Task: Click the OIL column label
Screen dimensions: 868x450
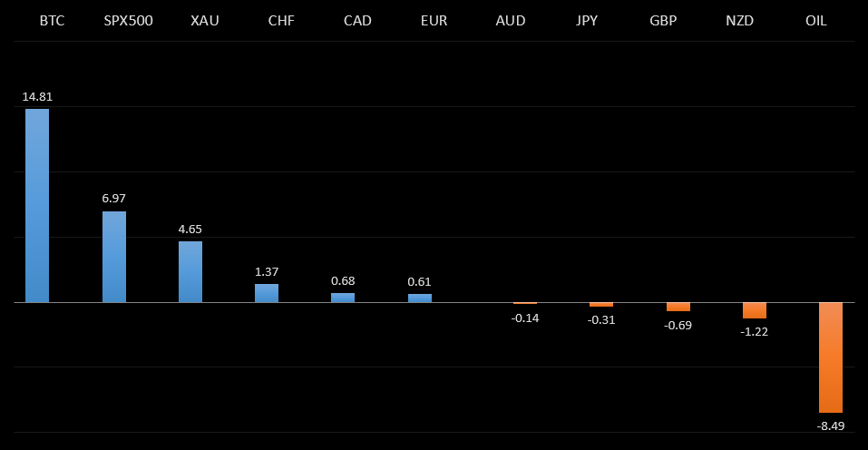Action: coord(816,21)
